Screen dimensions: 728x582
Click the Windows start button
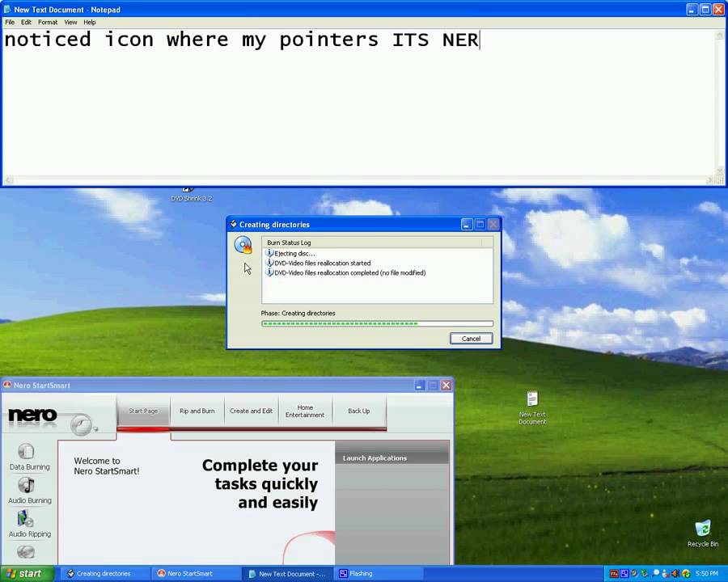[x=27, y=574]
